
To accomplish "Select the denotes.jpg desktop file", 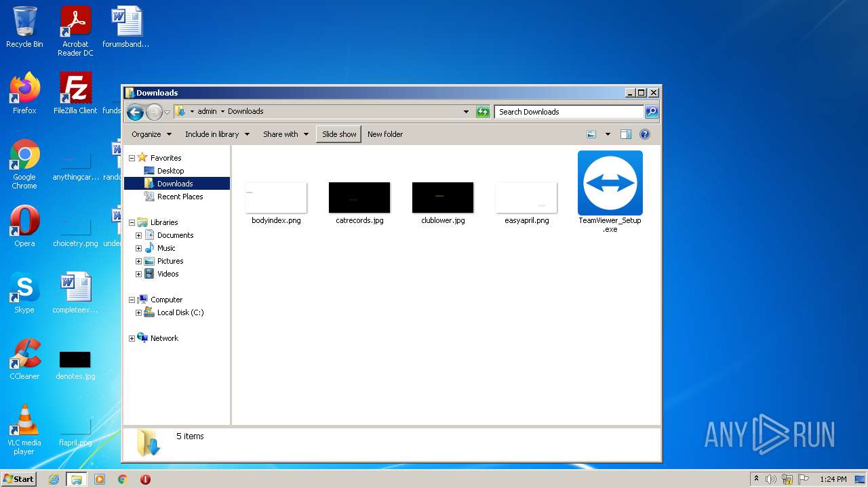I will 75,365.
